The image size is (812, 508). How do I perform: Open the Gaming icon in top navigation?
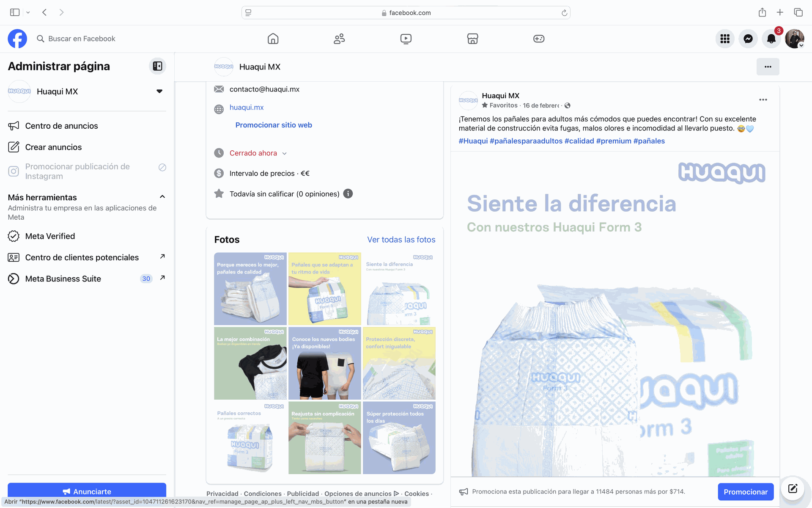click(539, 39)
